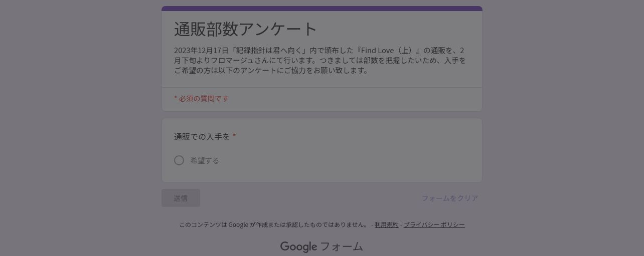Open the 利用規約 link
Image resolution: width=644 pixels, height=256 pixels.
point(387,224)
